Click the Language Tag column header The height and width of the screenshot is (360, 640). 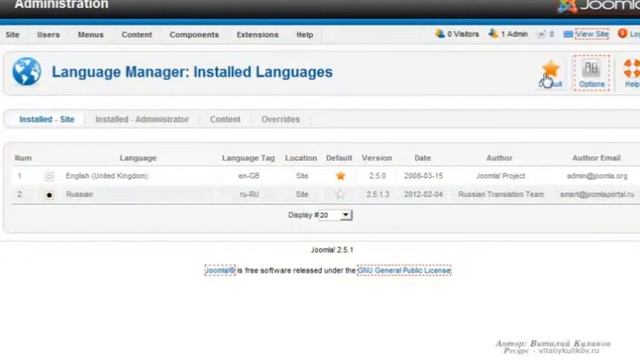coord(248,158)
